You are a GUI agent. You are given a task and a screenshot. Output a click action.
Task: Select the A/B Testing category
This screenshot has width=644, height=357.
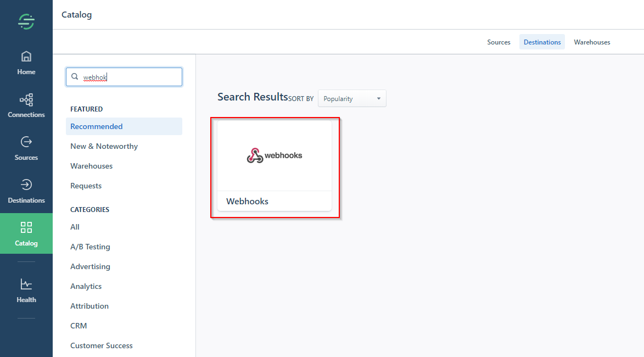pyautogui.click(x=90, y=247)
